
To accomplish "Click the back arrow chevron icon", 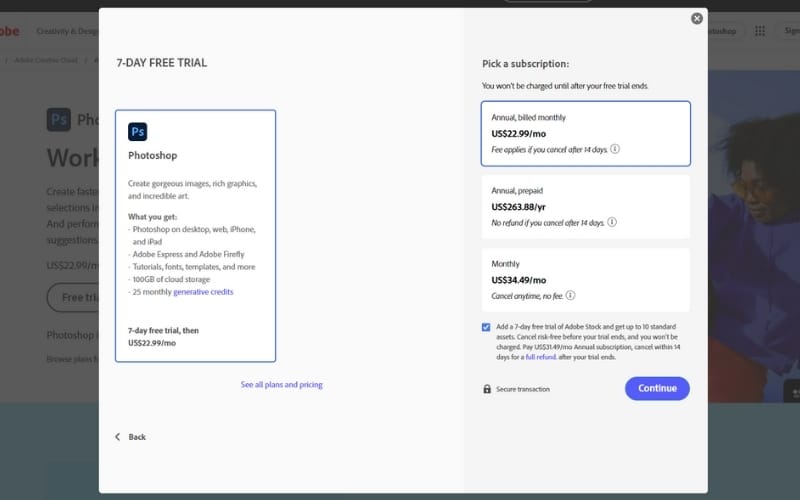I will click(x=117, y=437).
